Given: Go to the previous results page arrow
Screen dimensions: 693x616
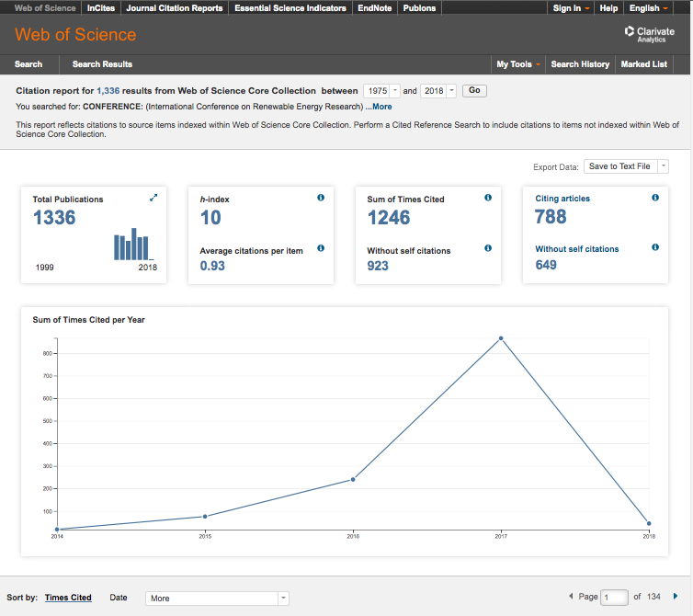Looking at the screenshot, I should coord(571,596).
